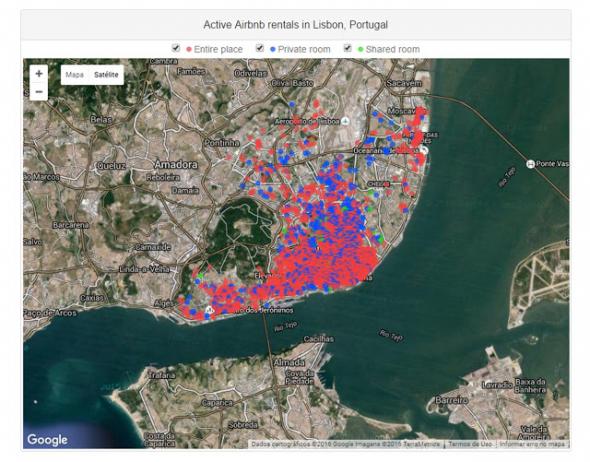Click the Barcarena map label
Screen dimensions: 590x462
(x=71, y=225)
